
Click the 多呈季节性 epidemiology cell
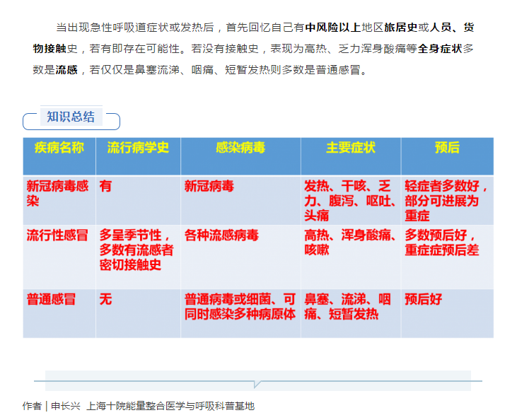pyautogui.click(x=138, y=257)
